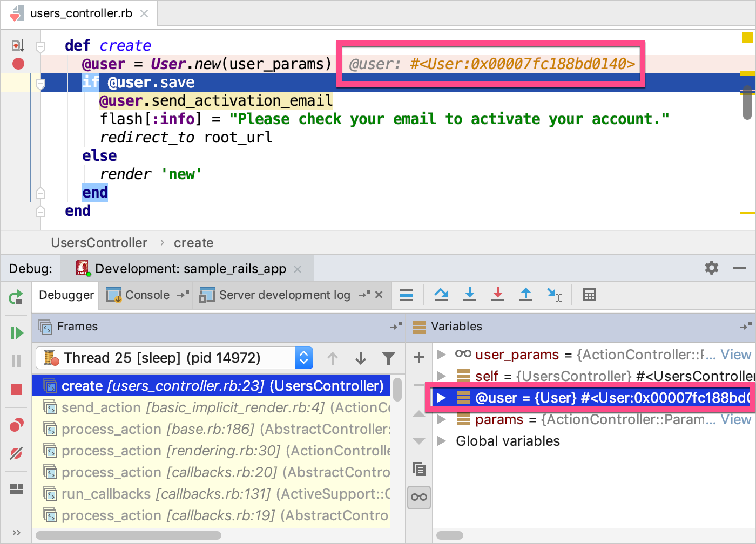Open debug tool window settings gear
The width and height of the screenshot is (756, 544).
pyautogui.click(x=712, y=268)
